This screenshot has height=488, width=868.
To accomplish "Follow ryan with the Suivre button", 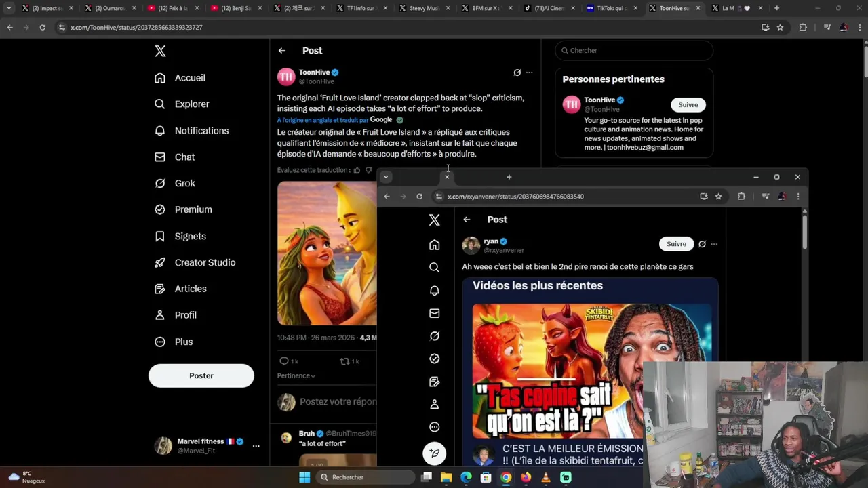I will click(676, 244).
